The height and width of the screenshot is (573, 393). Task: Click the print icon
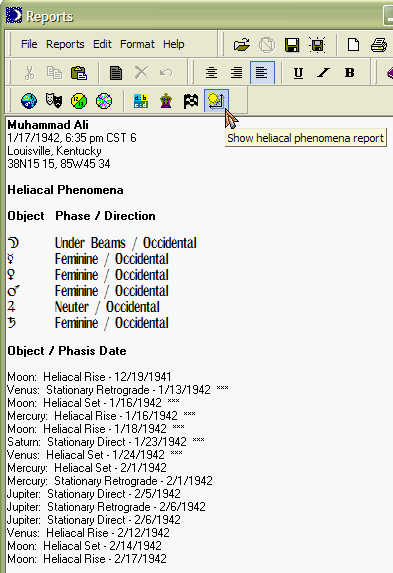tap(379, 45)
